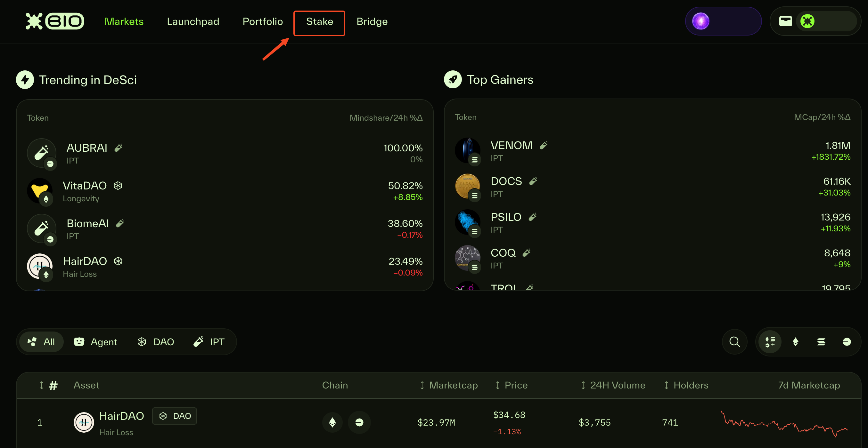Click the purple orb avatar
This screenshot has width=868, height=448.
[700, 21]
